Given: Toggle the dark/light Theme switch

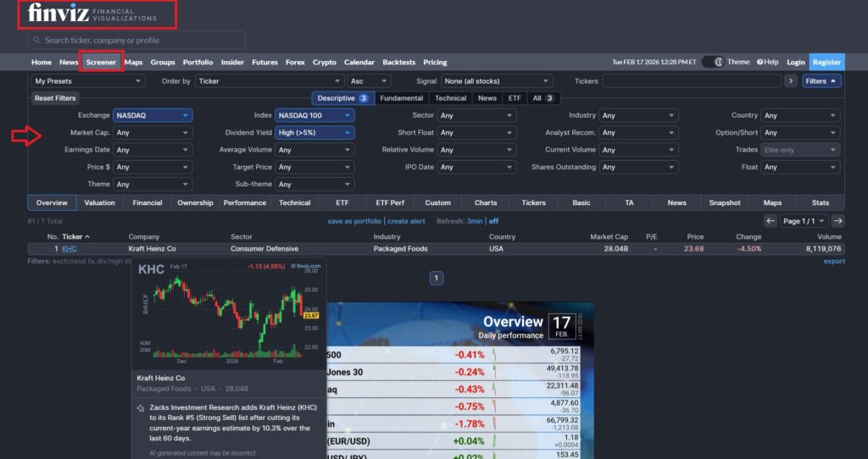Looking at the screenshot, I should coord(718,62).
